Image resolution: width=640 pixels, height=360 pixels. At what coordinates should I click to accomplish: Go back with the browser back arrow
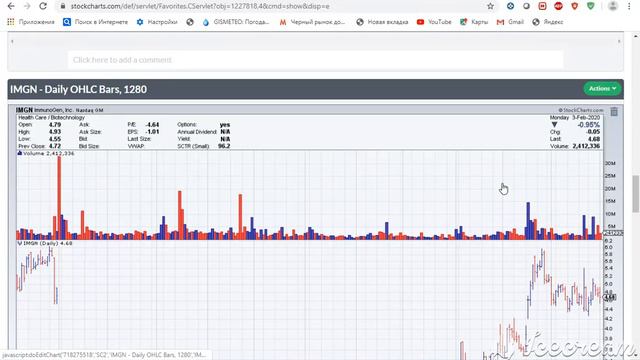coord(11,6)
